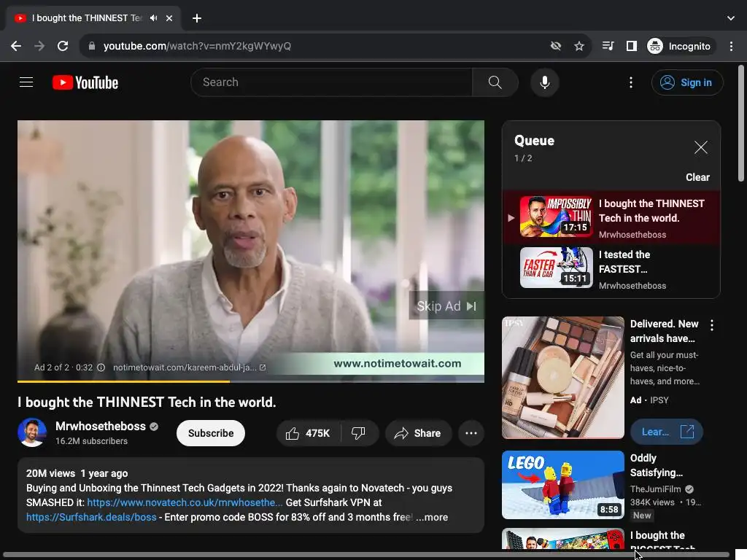Screen dimensions: 747x560
Task: Like the video (475K)
Action: tap(309, 433)
